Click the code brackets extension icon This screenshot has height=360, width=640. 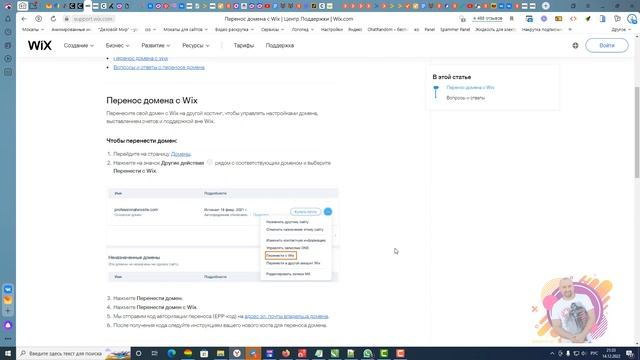click(573, 19)
